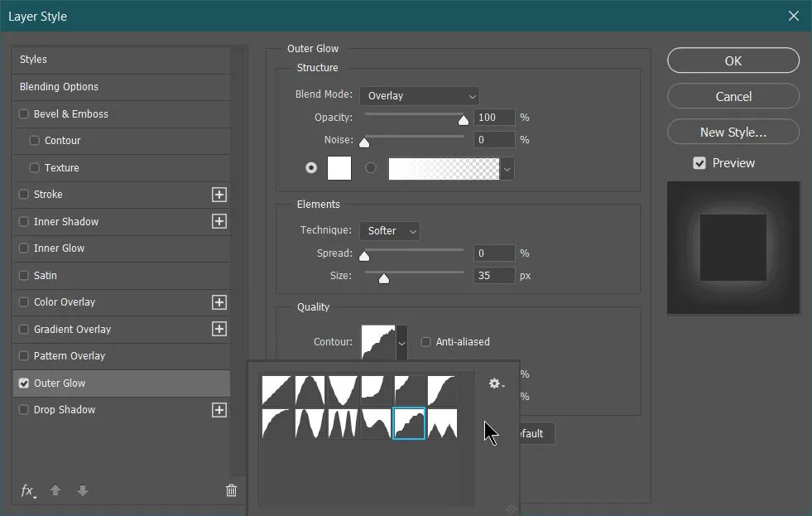Open the gradient picker dropdown arrow

(507, 168)
